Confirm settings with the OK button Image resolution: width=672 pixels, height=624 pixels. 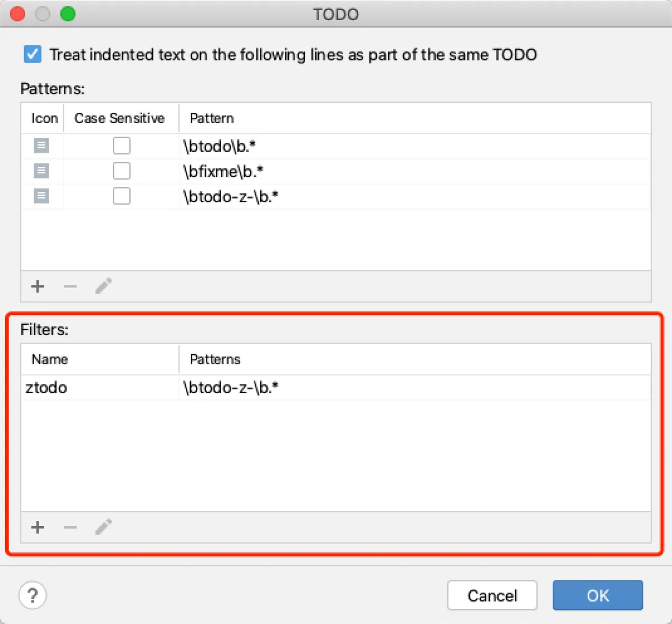pyautogui.click(x=598, y=595)
